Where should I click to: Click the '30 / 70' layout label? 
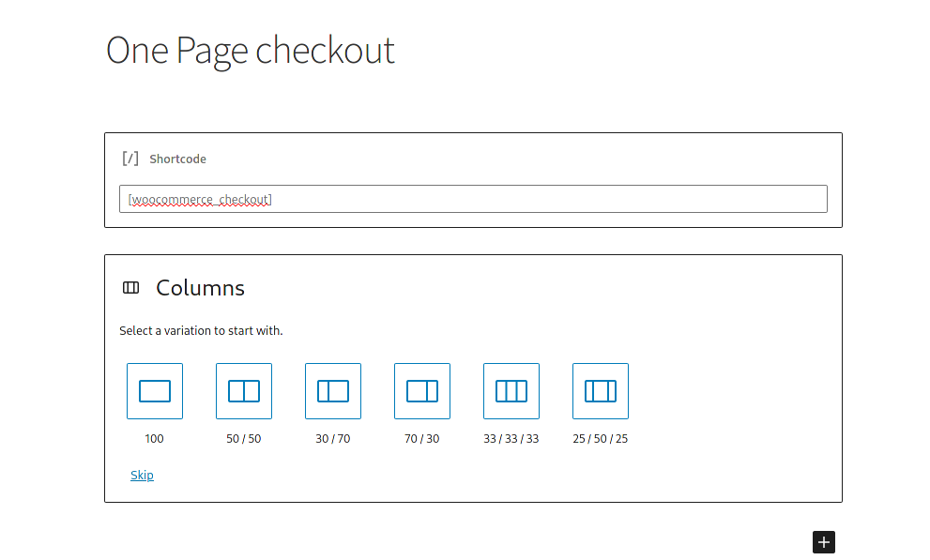click(333, 438)
